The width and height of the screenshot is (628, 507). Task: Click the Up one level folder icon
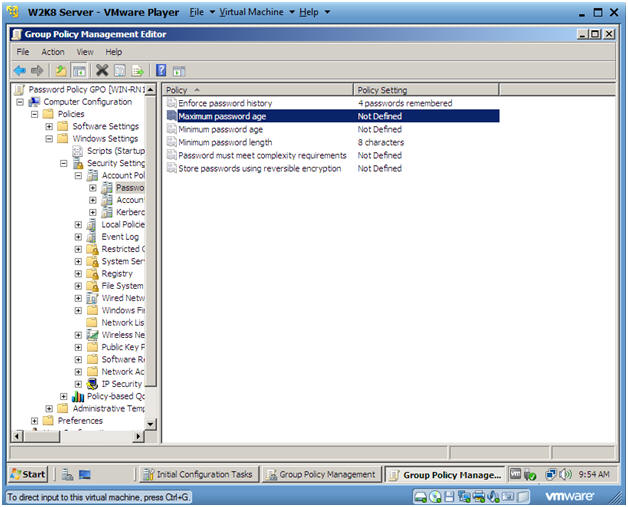61,71
